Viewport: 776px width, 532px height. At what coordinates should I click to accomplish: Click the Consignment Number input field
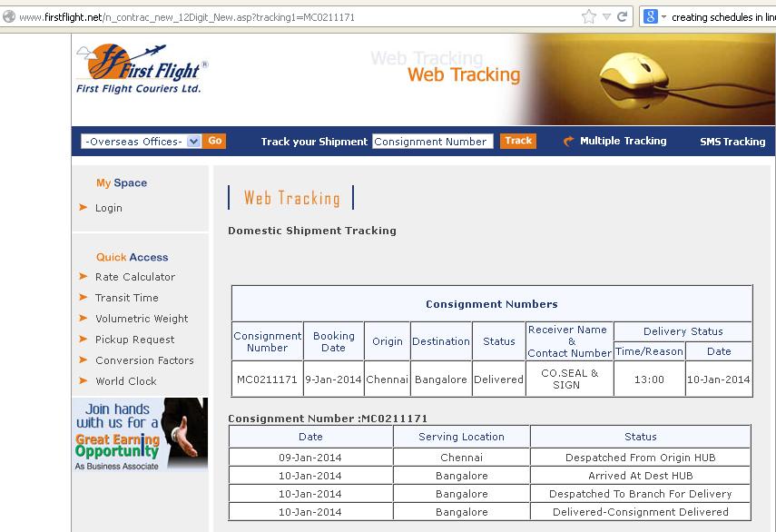click(432, 142)
